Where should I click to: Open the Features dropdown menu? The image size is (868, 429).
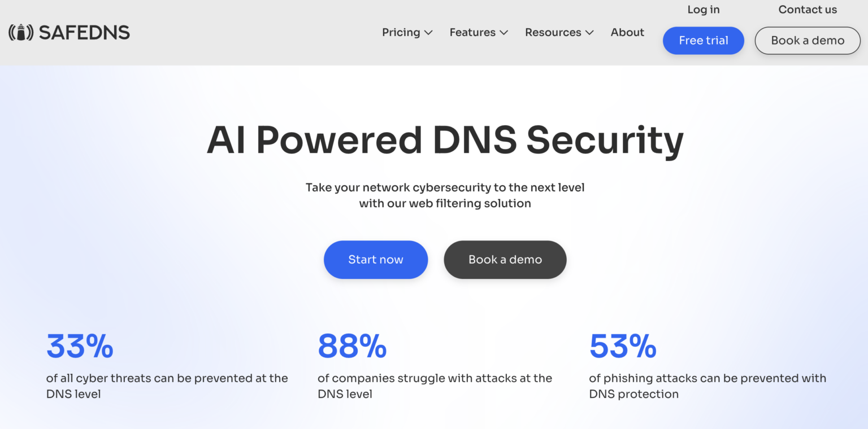click(x=472, y=32)
